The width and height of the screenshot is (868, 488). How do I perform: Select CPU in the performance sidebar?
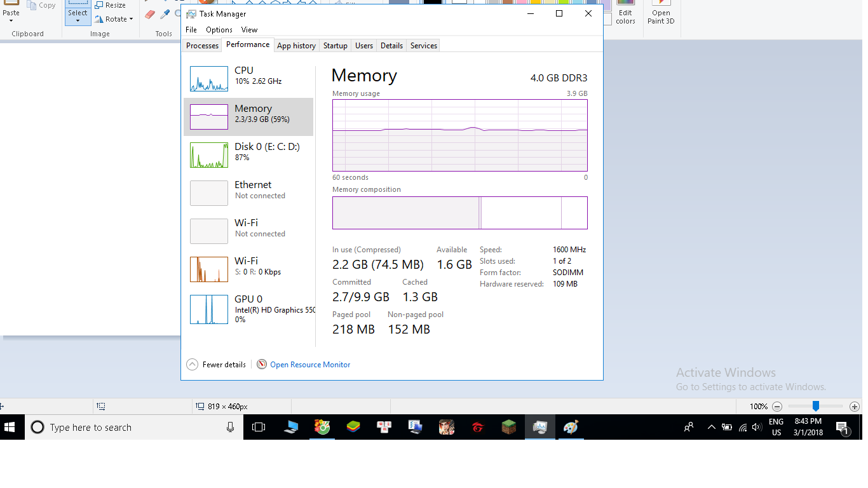[248, 79]
